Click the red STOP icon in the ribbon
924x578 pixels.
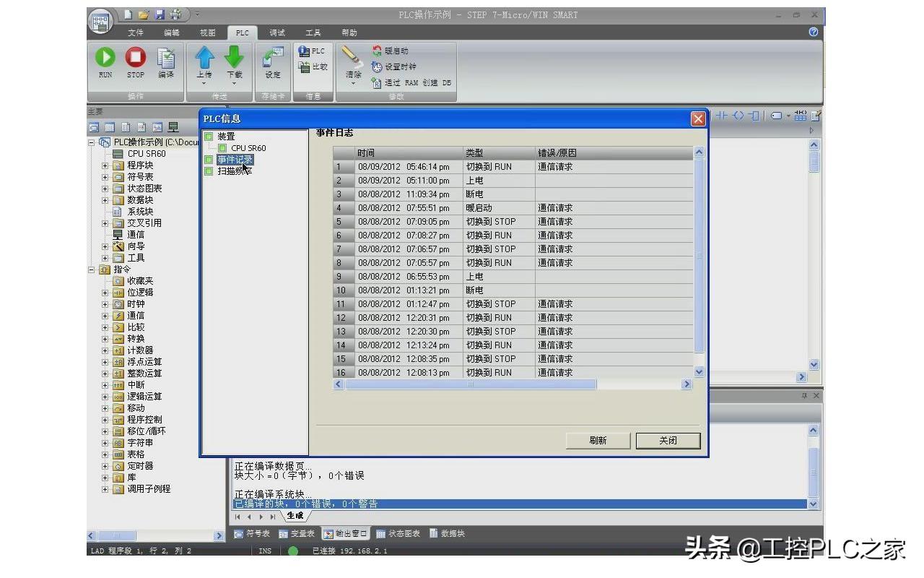pos(135,58)
